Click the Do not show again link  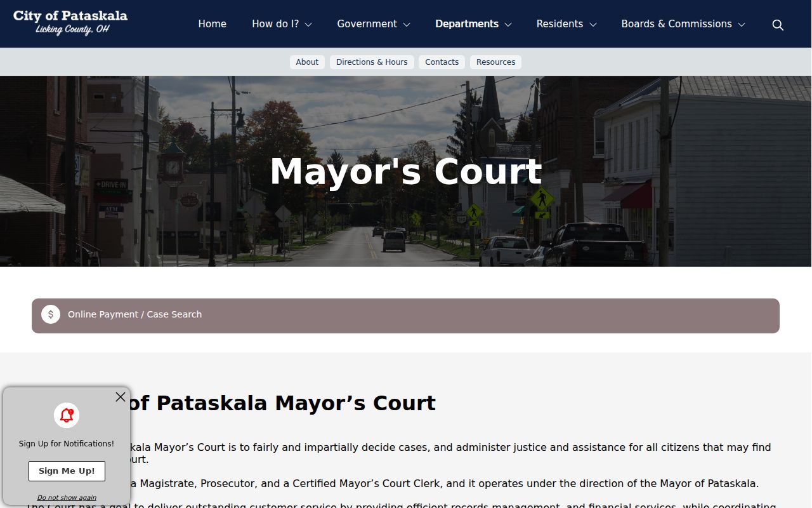click(x=67, y=498)
